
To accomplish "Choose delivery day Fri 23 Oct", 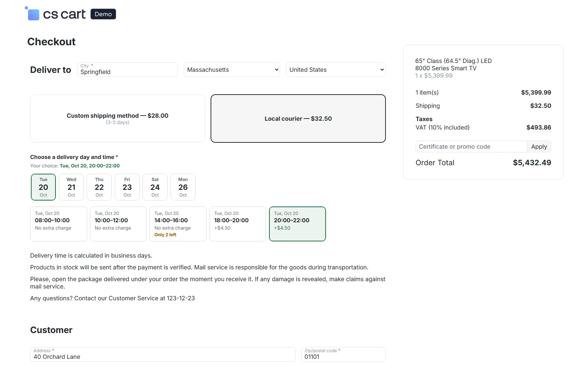I will point(127,187).
